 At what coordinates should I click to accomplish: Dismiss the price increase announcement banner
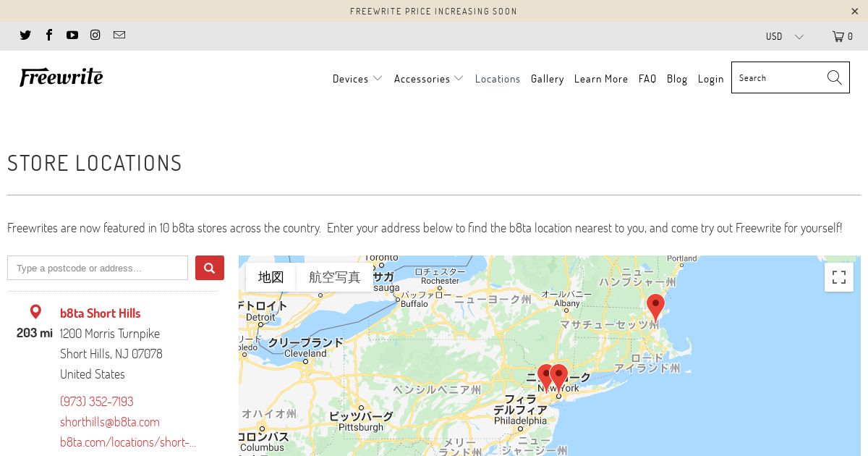(x=855, y=11)
